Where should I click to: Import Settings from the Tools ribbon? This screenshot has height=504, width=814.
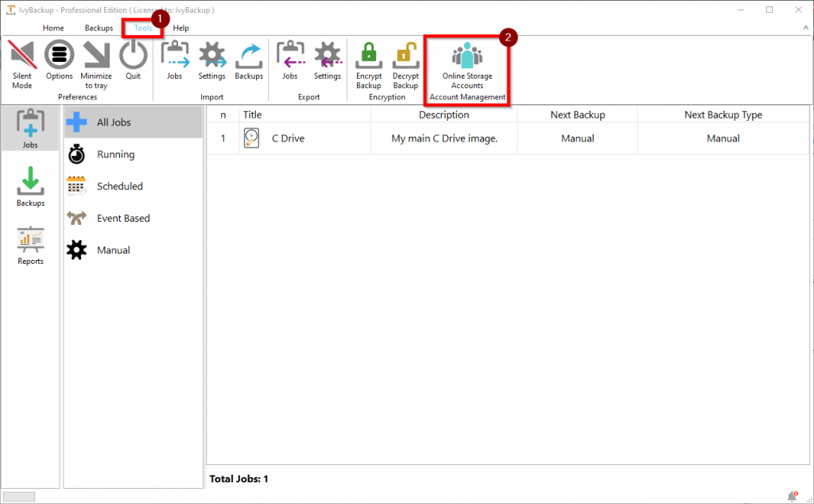click(x=211, y=64)
